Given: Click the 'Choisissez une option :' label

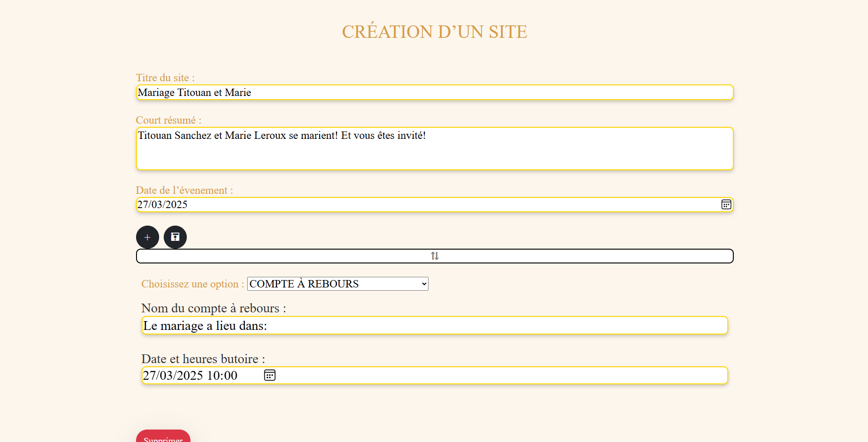Looking at the screenshot, I should [193, 284].
